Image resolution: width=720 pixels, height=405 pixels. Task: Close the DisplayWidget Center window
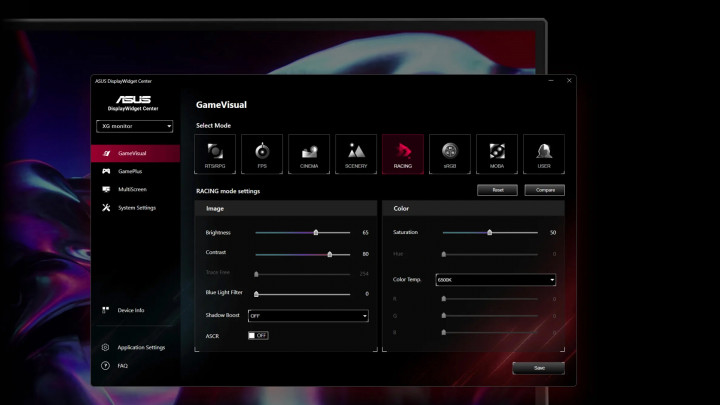click(x=569, y=80)
